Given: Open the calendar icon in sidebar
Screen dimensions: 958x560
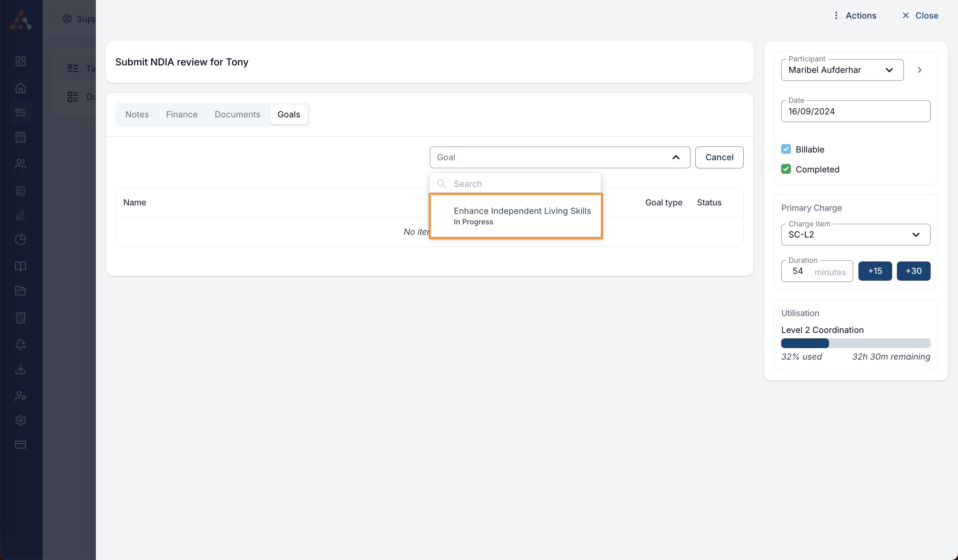Looking at the screenshot, I should 21,137.
